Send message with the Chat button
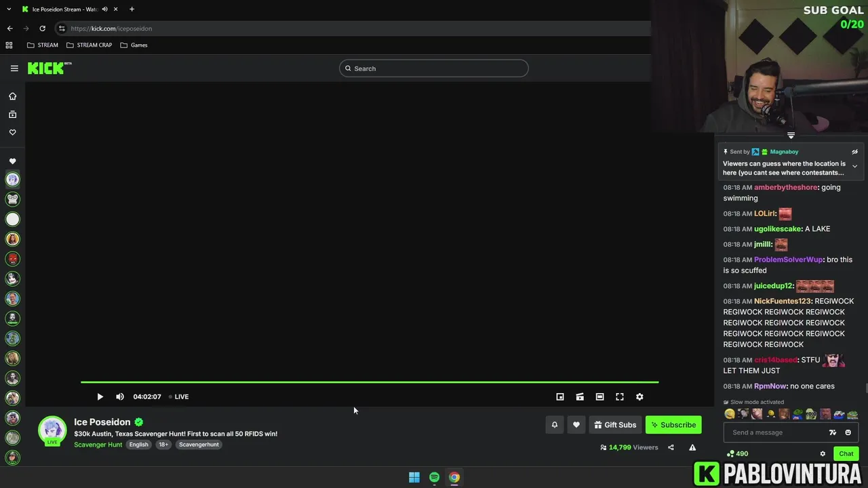Screen dimensions: 868x488 [846, 454]
